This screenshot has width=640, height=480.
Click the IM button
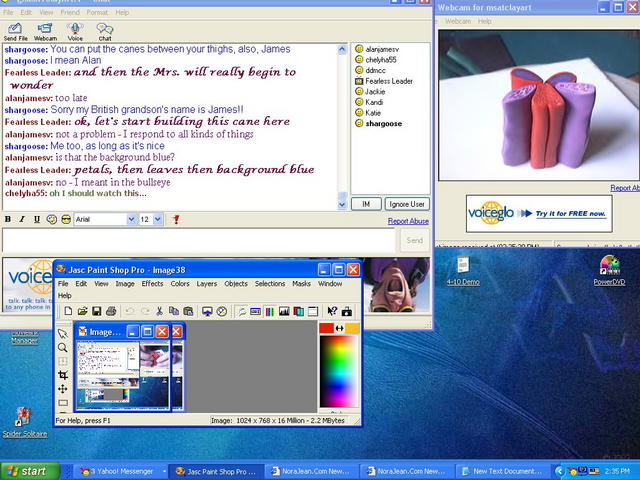pos(366,204)
